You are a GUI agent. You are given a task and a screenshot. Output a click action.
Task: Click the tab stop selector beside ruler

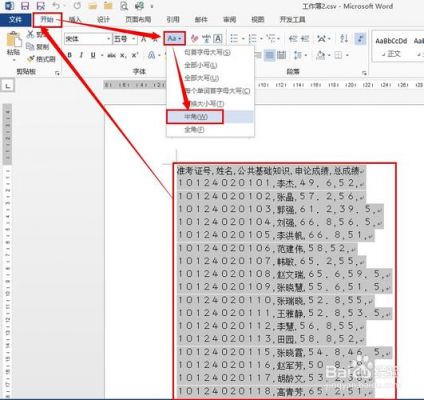(x=8, y=86)
